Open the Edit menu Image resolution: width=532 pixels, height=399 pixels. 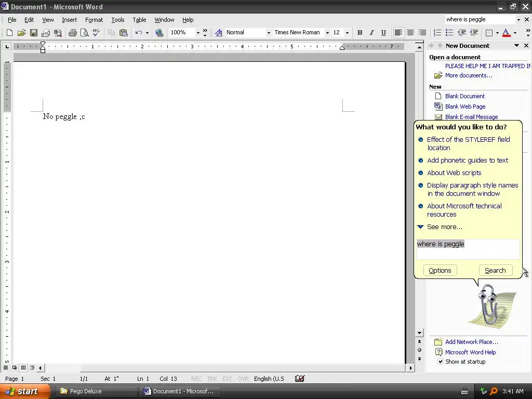point(29,20)
